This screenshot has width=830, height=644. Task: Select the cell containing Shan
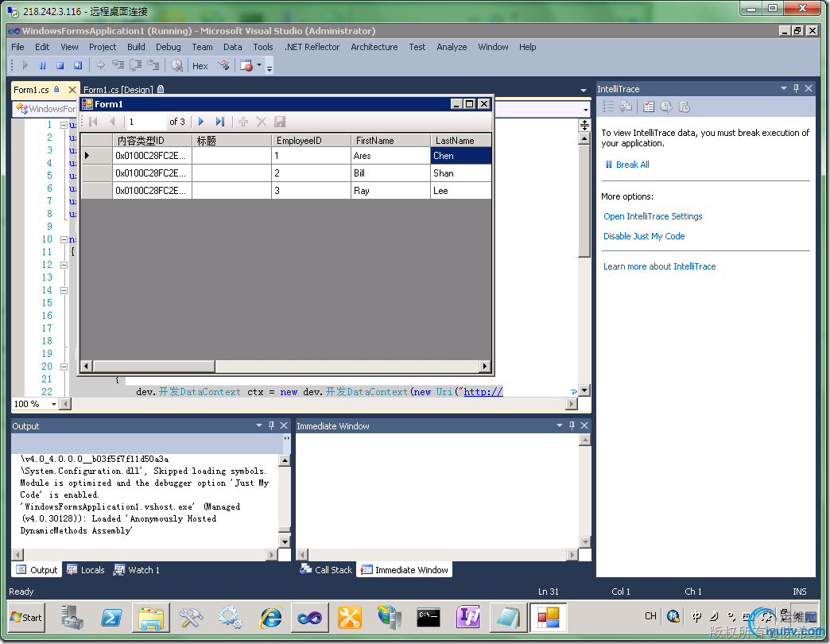coord(461,173)
